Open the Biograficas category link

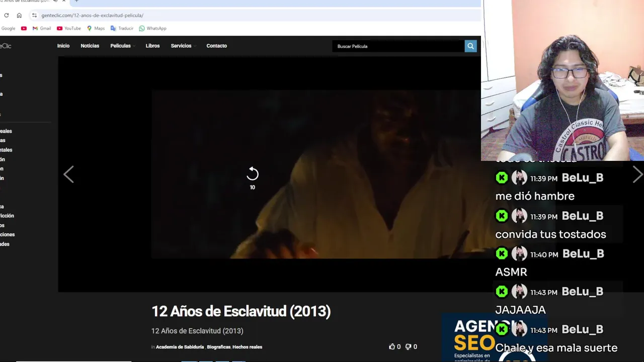(218, 347)
